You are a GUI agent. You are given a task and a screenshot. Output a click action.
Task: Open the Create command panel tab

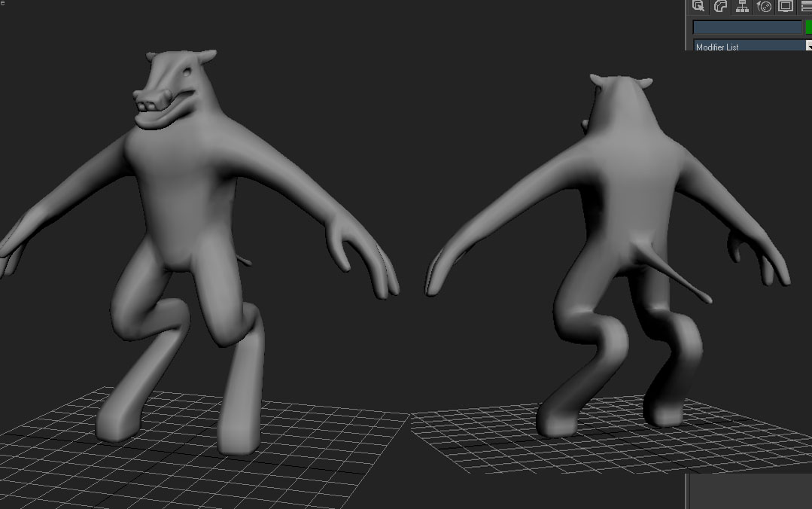(698, 6)
